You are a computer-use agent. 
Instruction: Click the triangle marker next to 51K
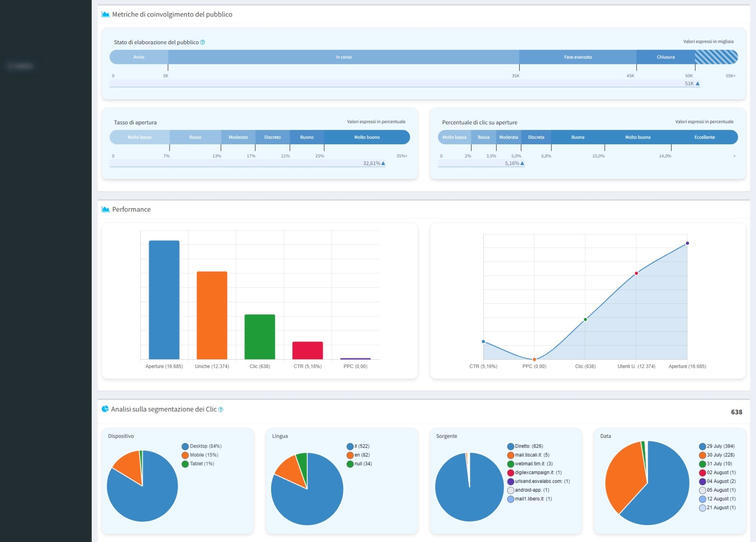tap(698, 84)
